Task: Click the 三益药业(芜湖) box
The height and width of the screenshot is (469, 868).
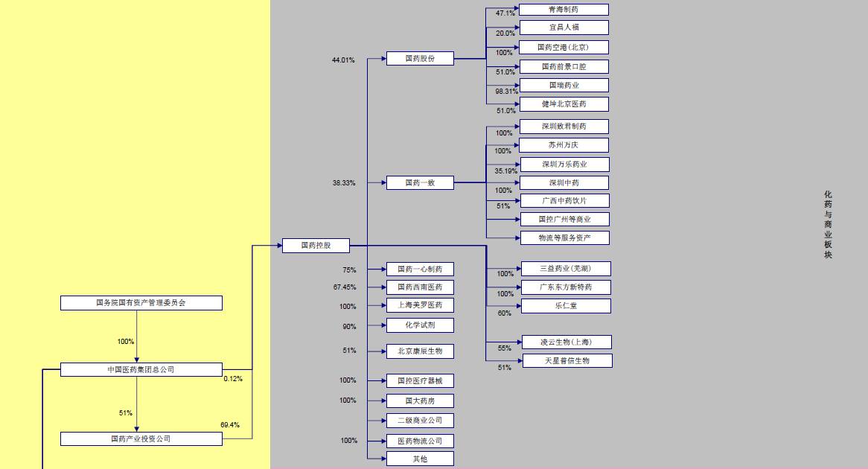Action: pos(566,269)
